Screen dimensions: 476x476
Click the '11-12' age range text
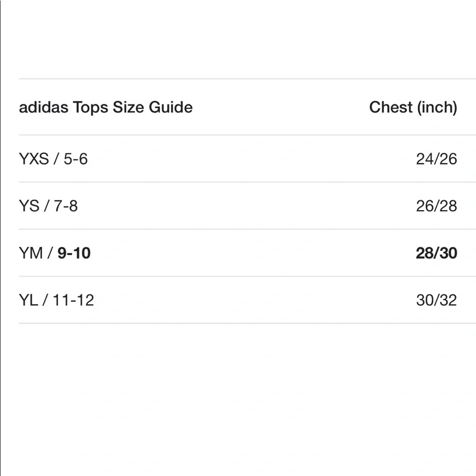[x=73, y=300]
